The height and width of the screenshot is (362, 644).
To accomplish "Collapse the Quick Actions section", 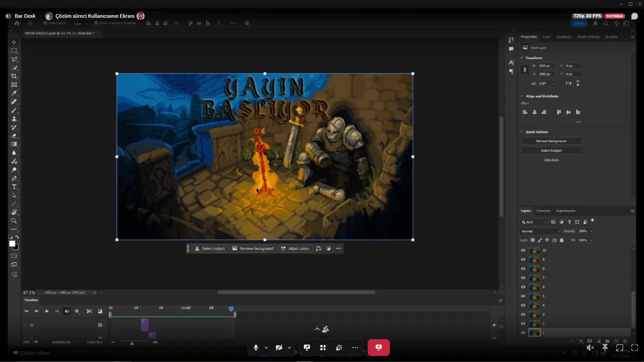I will click(x=522, y=132).
